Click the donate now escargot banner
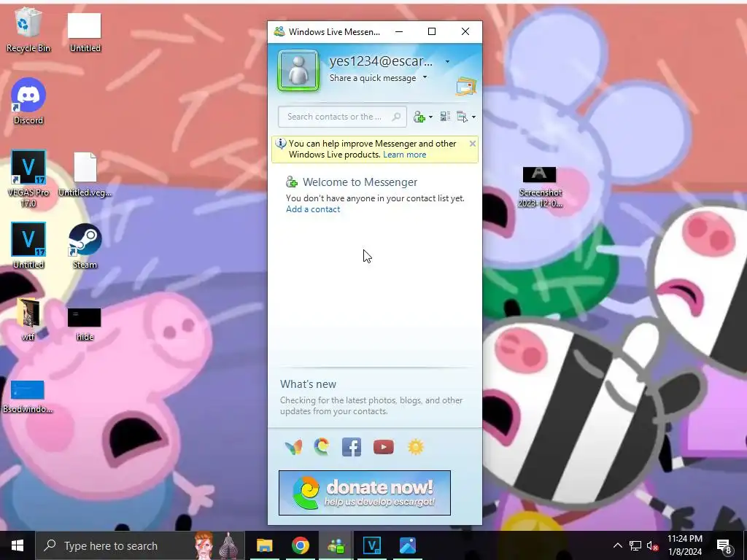The image size is (747, 560). click(365, 493)
